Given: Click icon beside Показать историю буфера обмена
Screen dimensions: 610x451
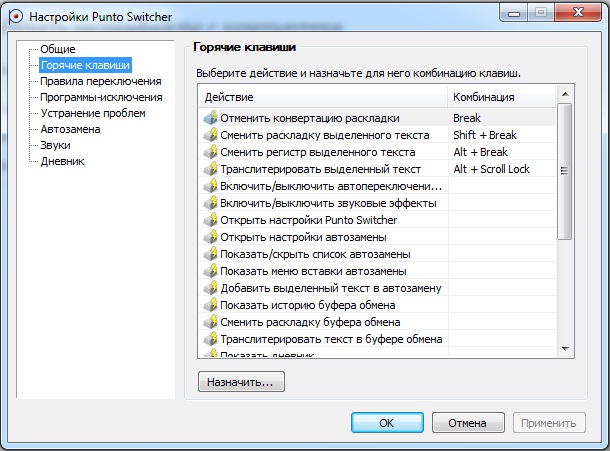Looking at the screenshot, I should coord(210,305).
